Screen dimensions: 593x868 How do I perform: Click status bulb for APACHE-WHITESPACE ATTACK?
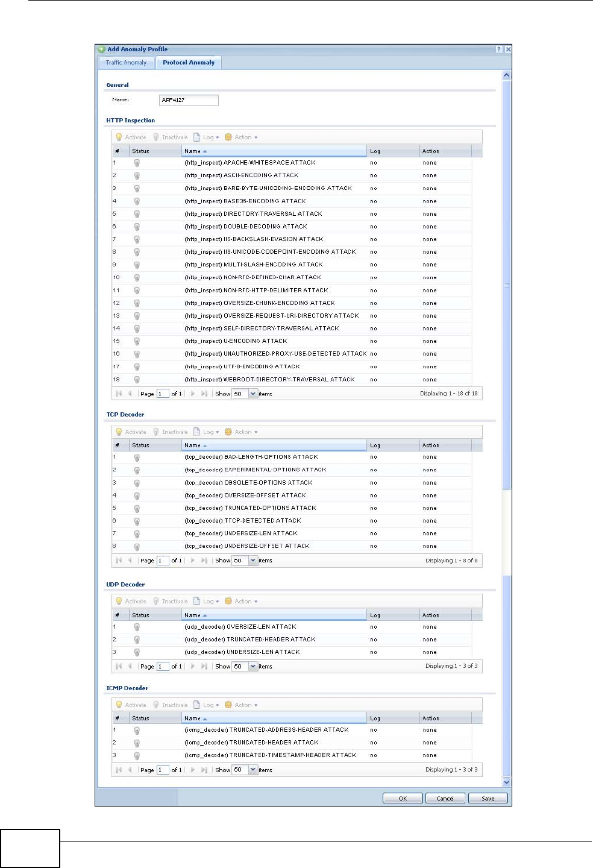tap(137, 163)
